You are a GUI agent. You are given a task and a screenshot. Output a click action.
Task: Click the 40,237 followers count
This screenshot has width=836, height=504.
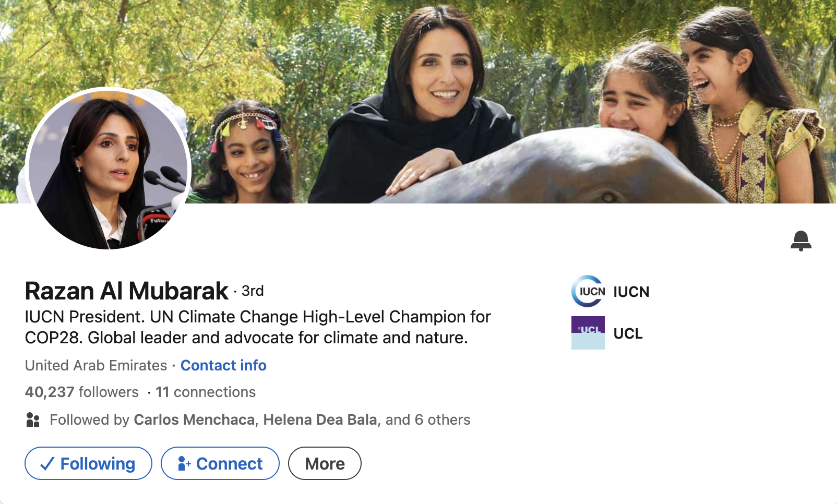click(82, 392)
